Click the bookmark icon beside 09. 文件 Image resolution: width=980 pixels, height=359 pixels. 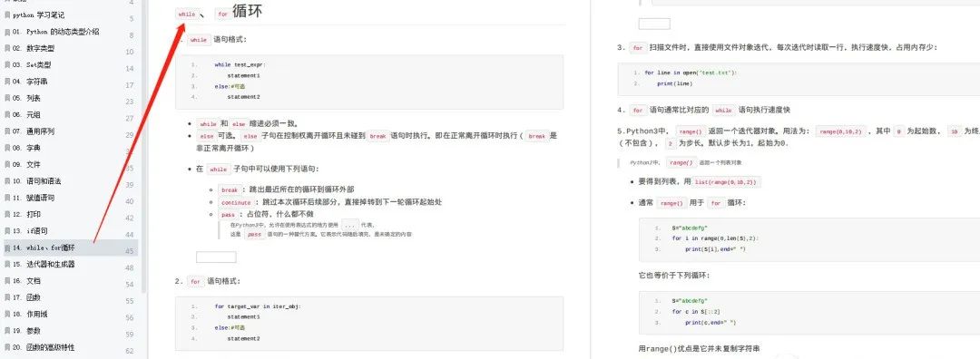pyautogui.click(x=7, y=164)
